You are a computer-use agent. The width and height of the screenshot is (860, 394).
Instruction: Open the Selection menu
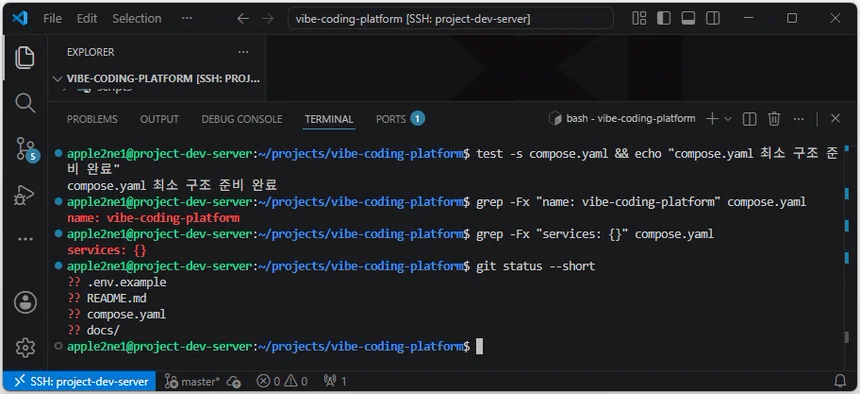click(x=137, y=19)
